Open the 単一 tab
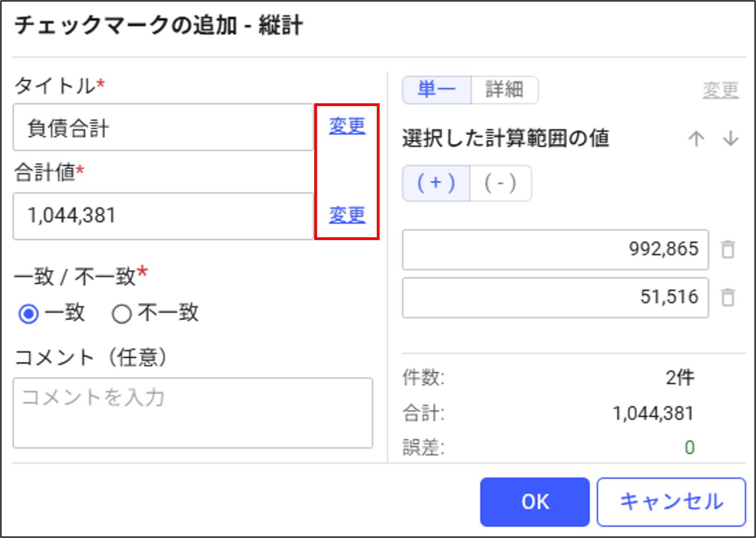756x538 pixels. coord(437,90)
